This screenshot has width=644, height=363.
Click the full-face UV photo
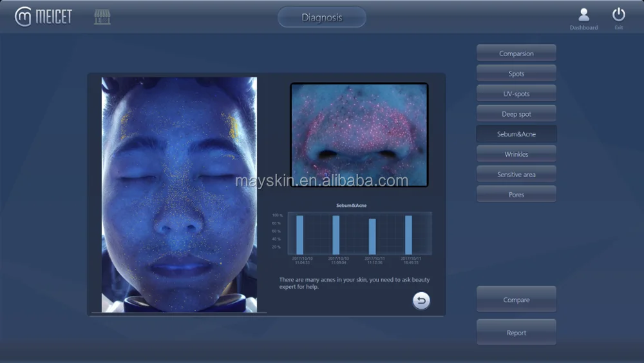(179, 195)
